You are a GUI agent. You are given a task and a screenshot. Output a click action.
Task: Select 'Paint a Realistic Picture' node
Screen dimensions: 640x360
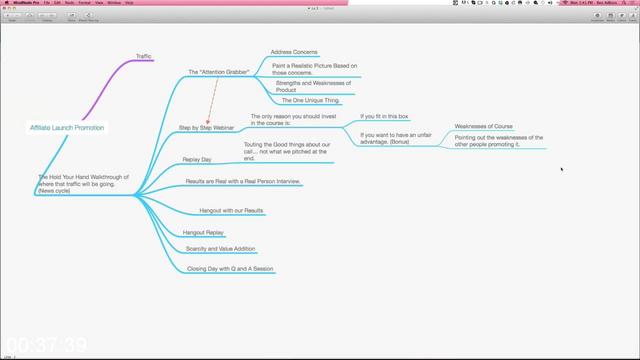315,69
